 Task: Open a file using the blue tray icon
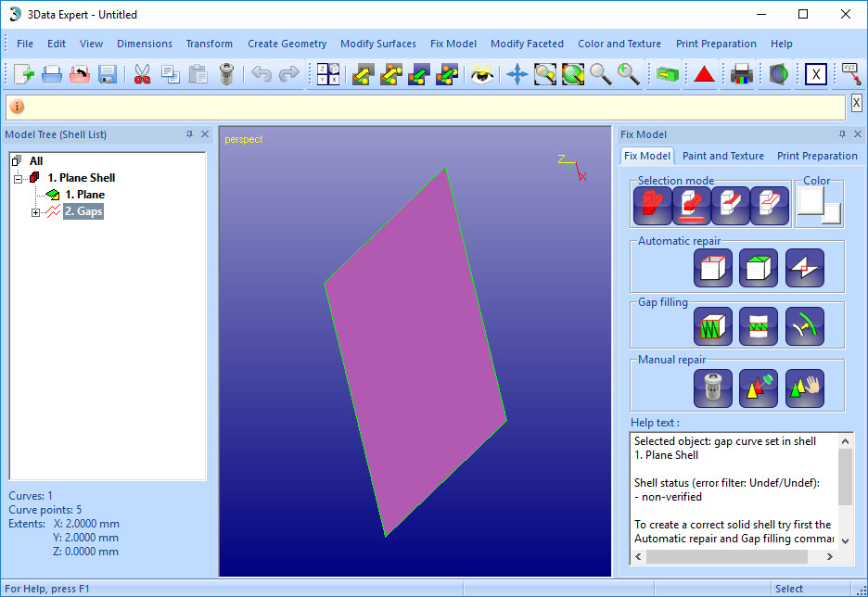[52, 73]
